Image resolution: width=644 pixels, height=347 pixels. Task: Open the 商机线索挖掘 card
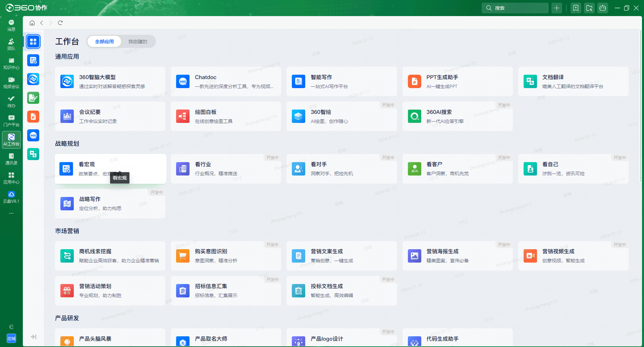(x=110, y=256)
